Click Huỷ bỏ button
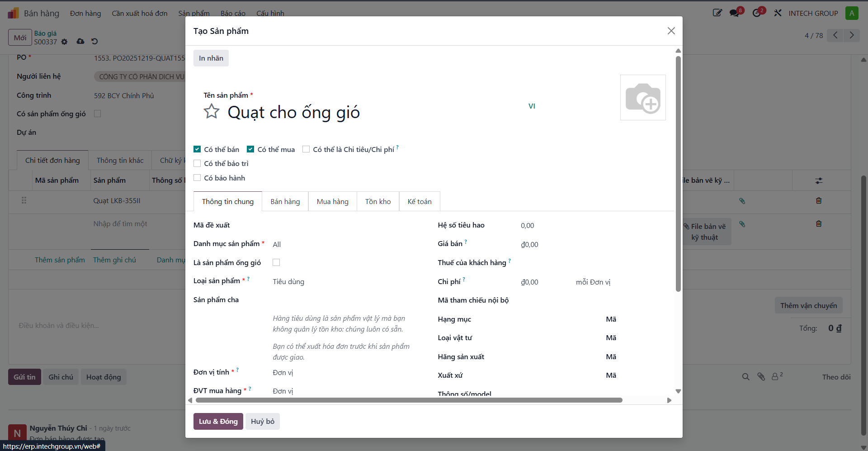The width and height of the screenshot is (868, 451). click(263, 422)
